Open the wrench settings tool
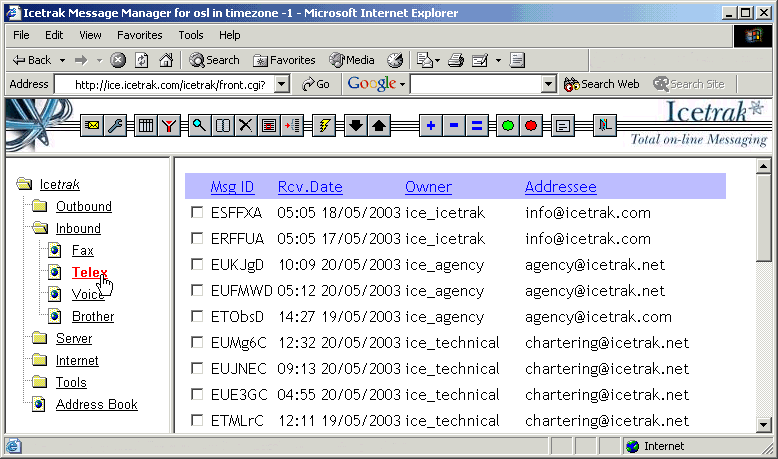Screen dimensions: 778x459 tap(116, 126)
